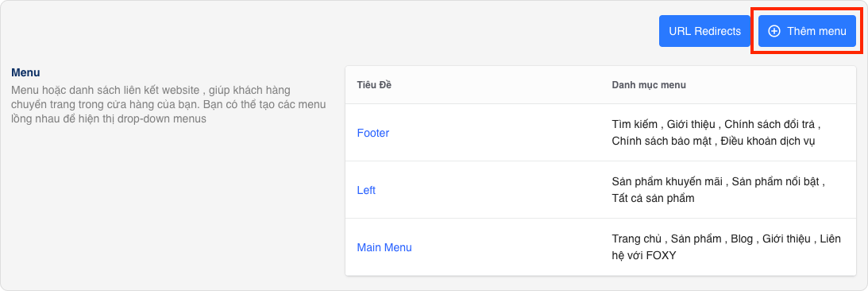Click Sản phẩm khuyến mãi text

(x=667, y=181)
